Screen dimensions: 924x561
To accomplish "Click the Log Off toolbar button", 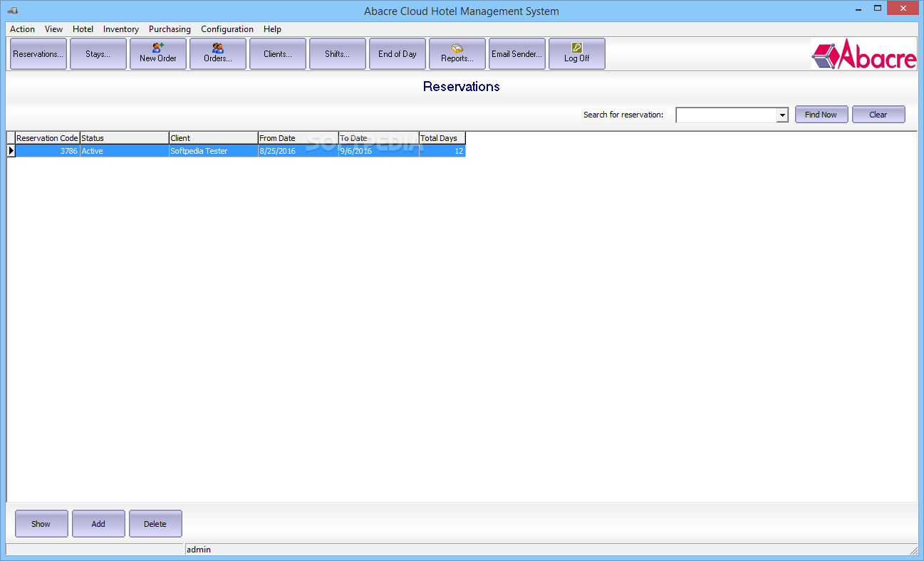I will point(577,54).
